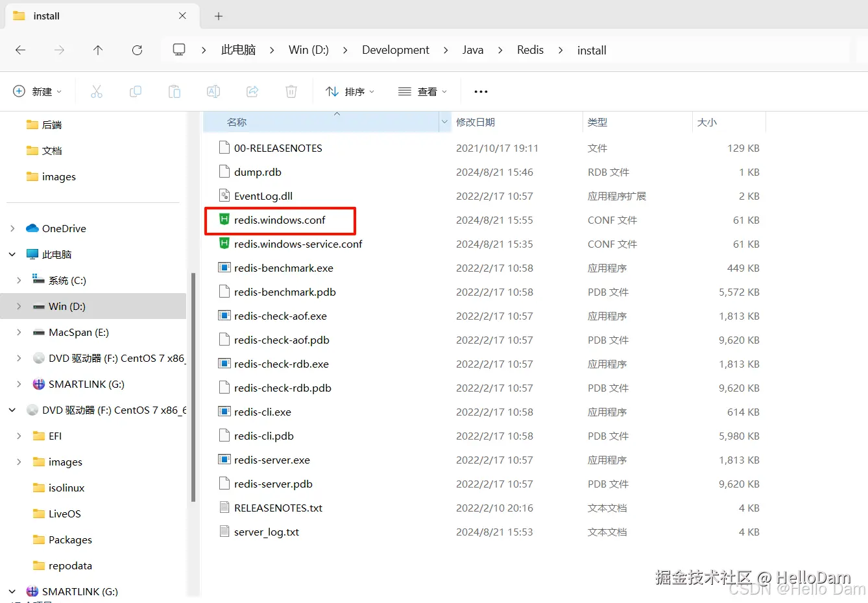868x603 pixels.
Task: Click the Java breadcrumb segment
Action: pos(473,50)
